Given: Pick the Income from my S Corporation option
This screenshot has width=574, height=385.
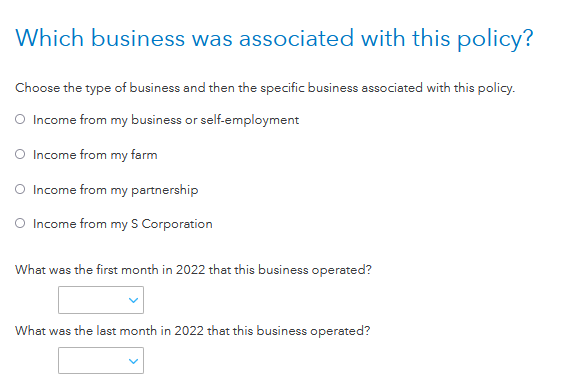Looking at the screenshot, I should tap(20, 223).
